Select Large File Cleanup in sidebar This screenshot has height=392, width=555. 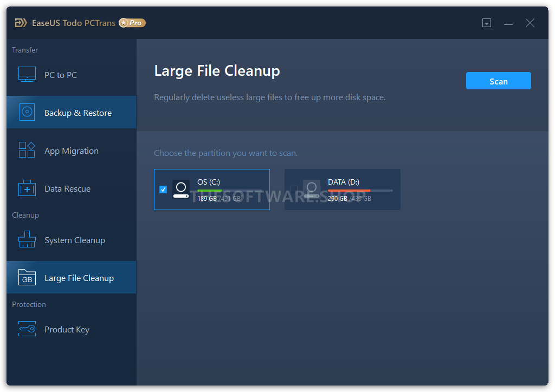click(x=71, y=277)
